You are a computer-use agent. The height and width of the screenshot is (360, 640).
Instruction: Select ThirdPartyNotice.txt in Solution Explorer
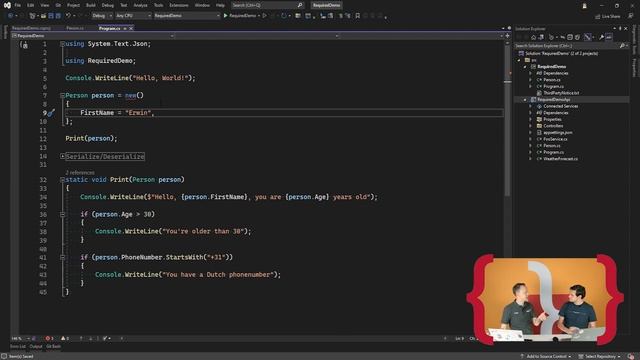pyautogui.click(x=561, y=93)
